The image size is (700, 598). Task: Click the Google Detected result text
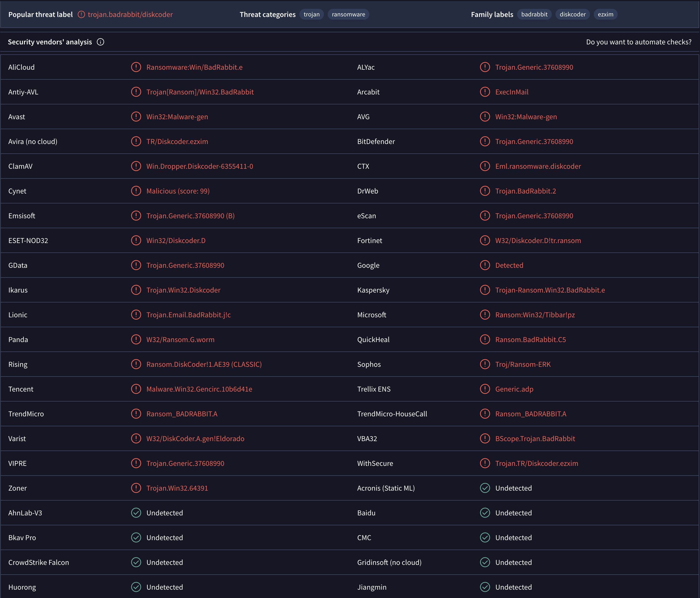[x=509, y=265]
